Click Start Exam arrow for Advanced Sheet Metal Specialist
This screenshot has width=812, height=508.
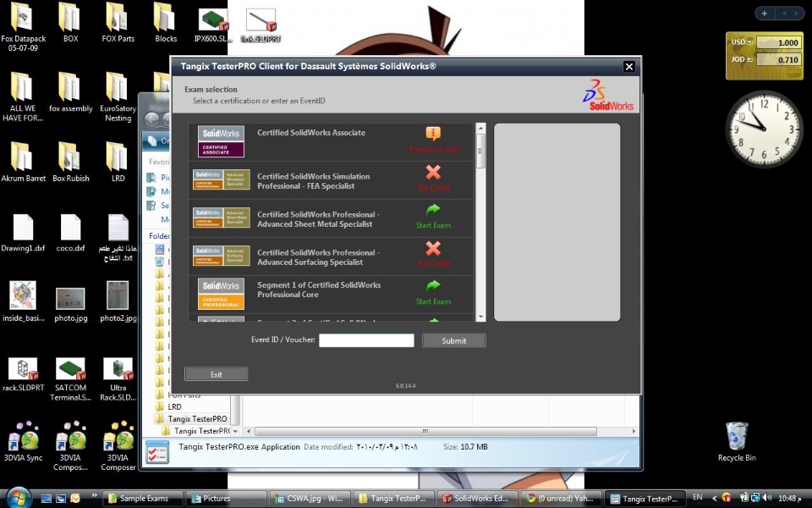point(433,210)
